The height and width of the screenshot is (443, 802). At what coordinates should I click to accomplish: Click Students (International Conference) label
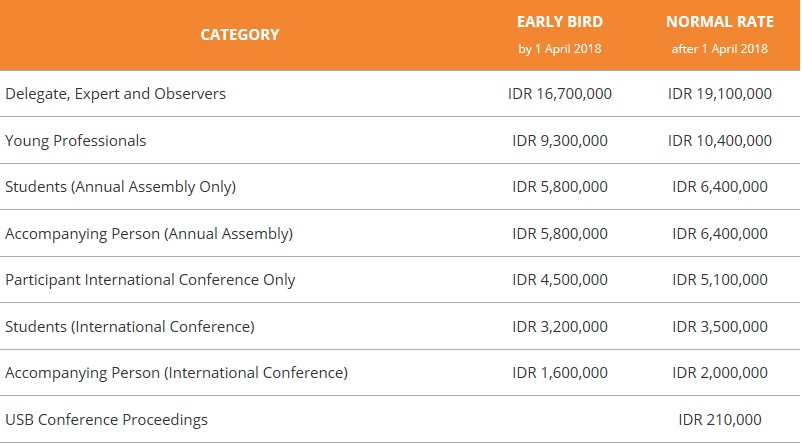(129, 326)
